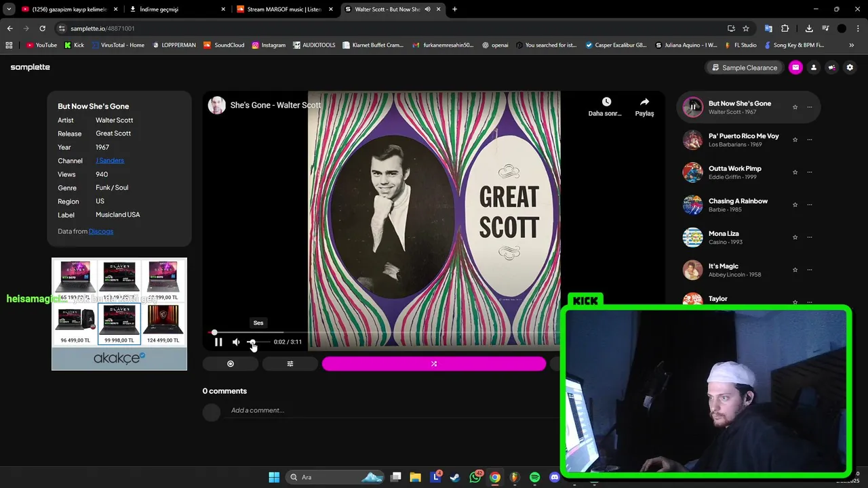Play the Outta Work Pimp cover thumbnail
This screenshot has height=488, width=868.
point(693,172)
